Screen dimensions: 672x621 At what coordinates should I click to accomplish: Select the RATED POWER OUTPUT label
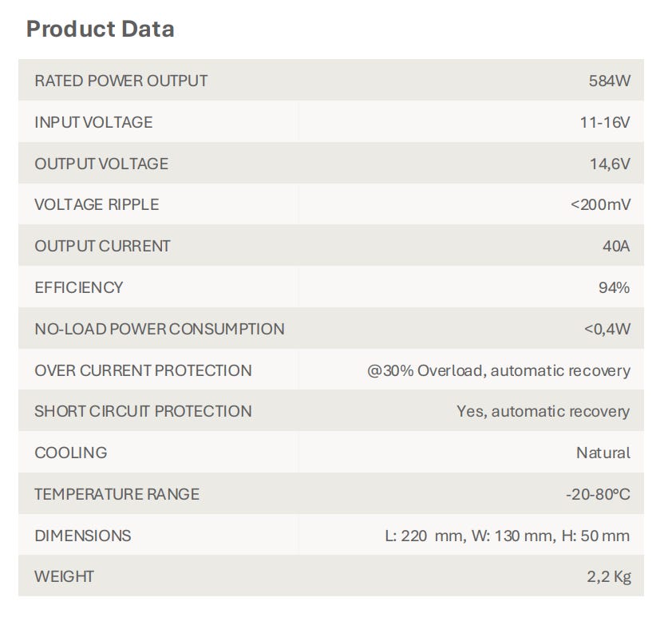tap(121, 81)
